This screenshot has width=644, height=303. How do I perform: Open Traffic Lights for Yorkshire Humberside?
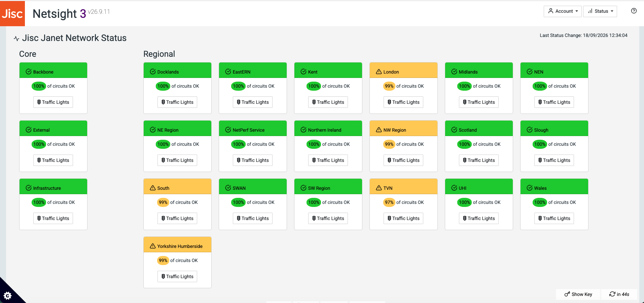pos(177,276)
